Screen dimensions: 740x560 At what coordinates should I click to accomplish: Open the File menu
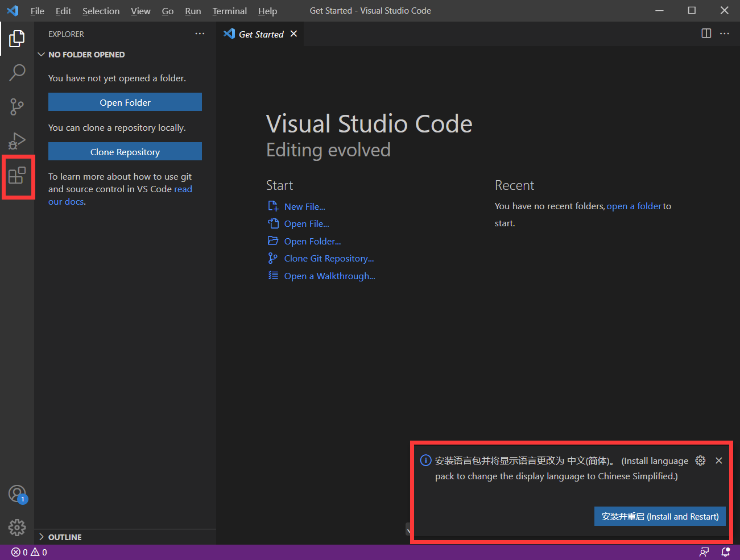click(38, 11)
